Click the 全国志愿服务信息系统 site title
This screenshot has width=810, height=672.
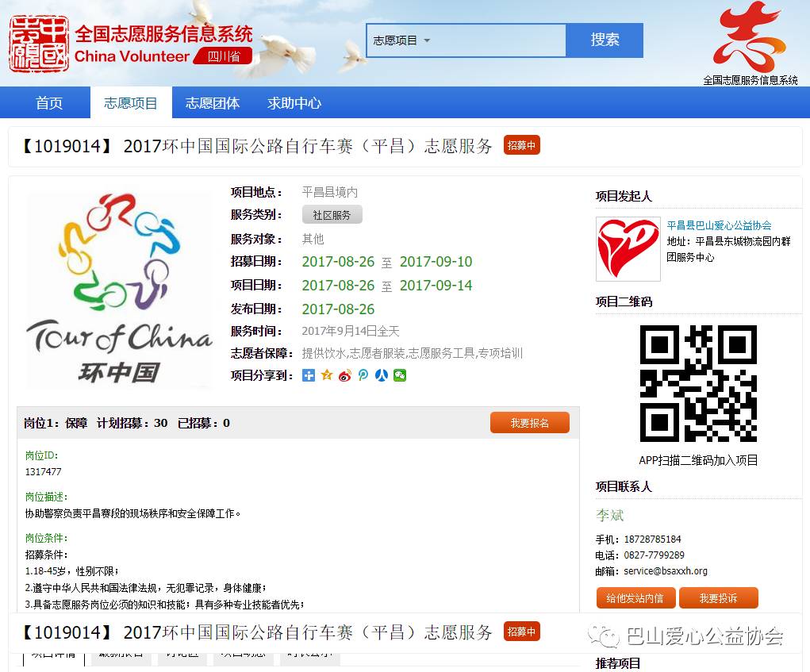point(163,34)
